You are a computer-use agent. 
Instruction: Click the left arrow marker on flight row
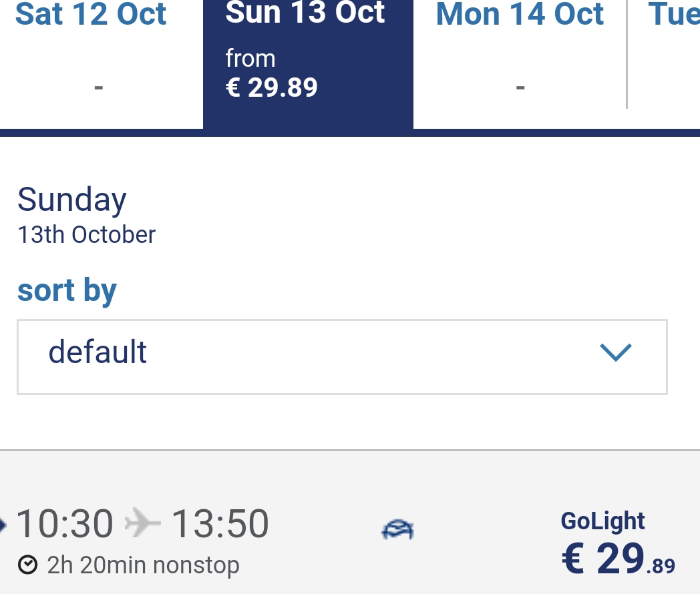tap(3, 525)
